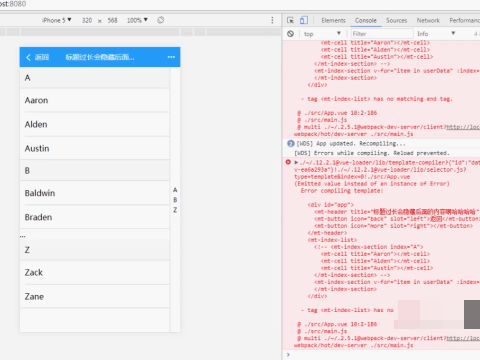The width and height of the screenshot is (480, 360).
Task: Click the blue repeat-count badge by [WDS] message
Action: pos(290,144)
